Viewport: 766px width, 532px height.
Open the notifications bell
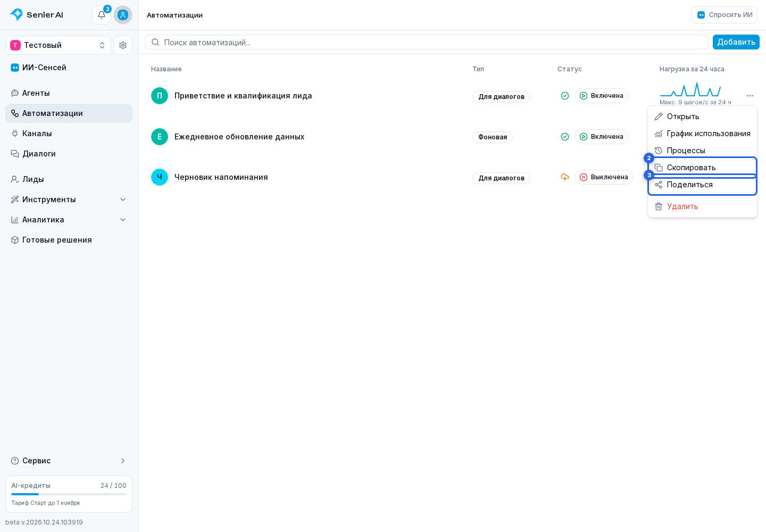pos(102,15)
